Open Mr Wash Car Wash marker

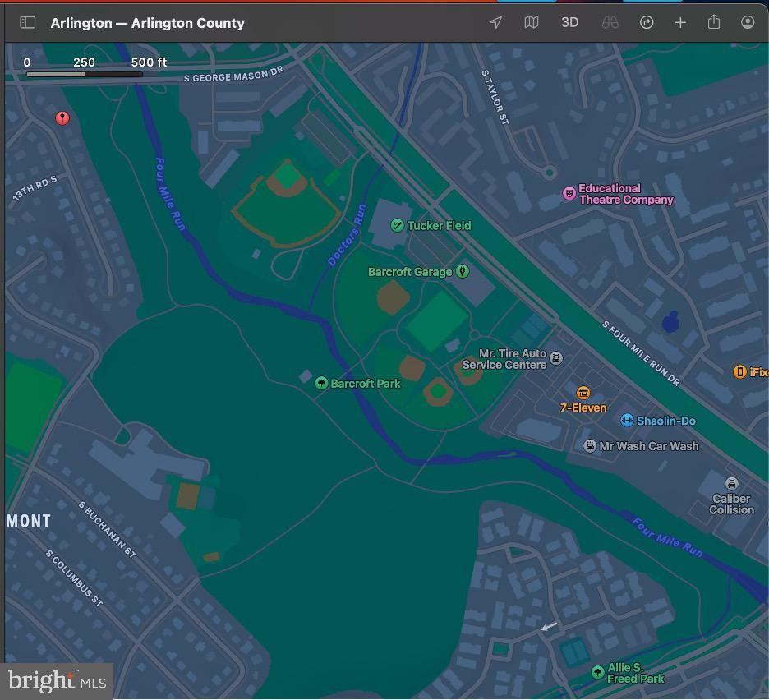point(590,446)
